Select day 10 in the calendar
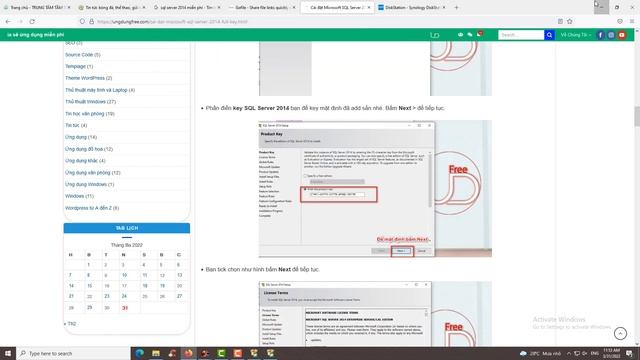Screen dimensions: 640x360 (124, 276)
